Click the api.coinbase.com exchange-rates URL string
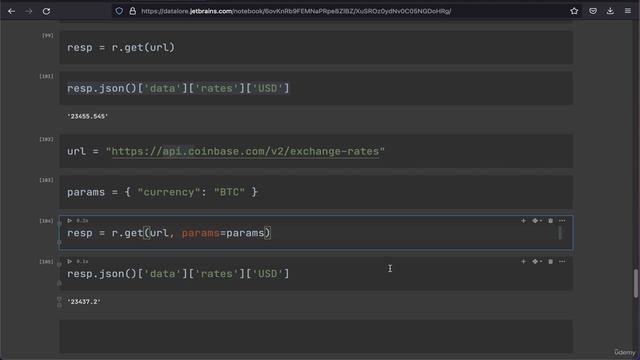 [245, 151]
